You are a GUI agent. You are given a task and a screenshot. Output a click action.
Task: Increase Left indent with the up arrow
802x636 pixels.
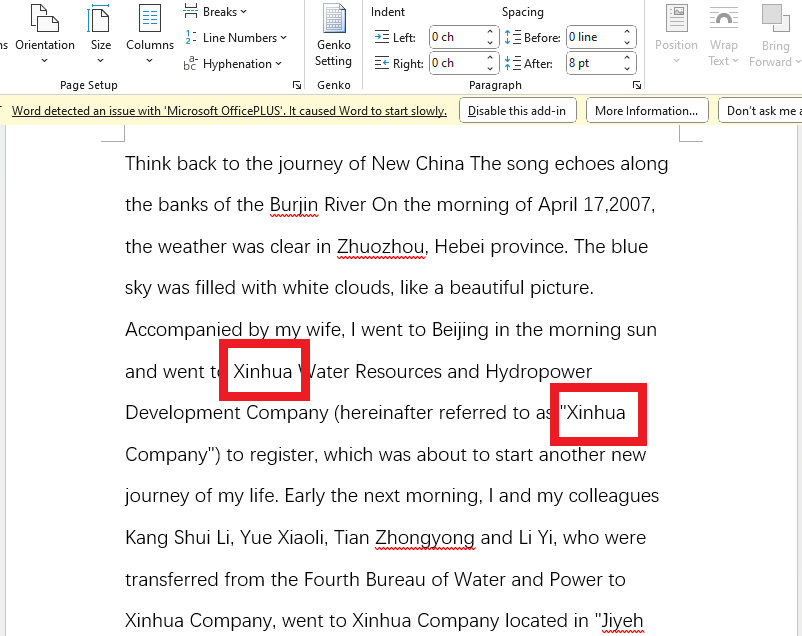click(490, 31)
